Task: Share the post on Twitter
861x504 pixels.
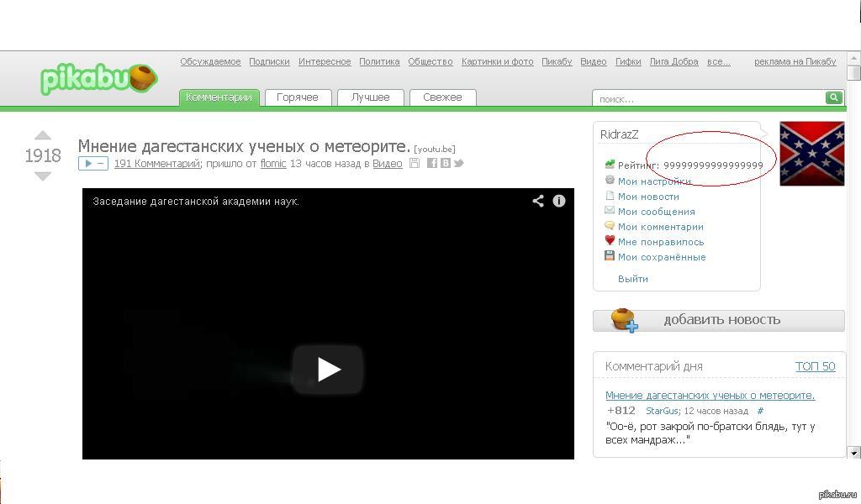Action: [x=458, y=163]
